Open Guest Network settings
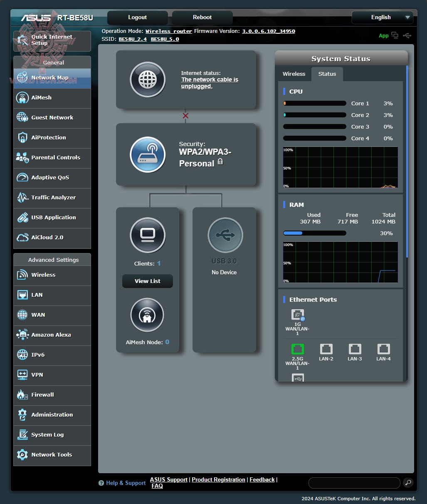 pos(52,118)
